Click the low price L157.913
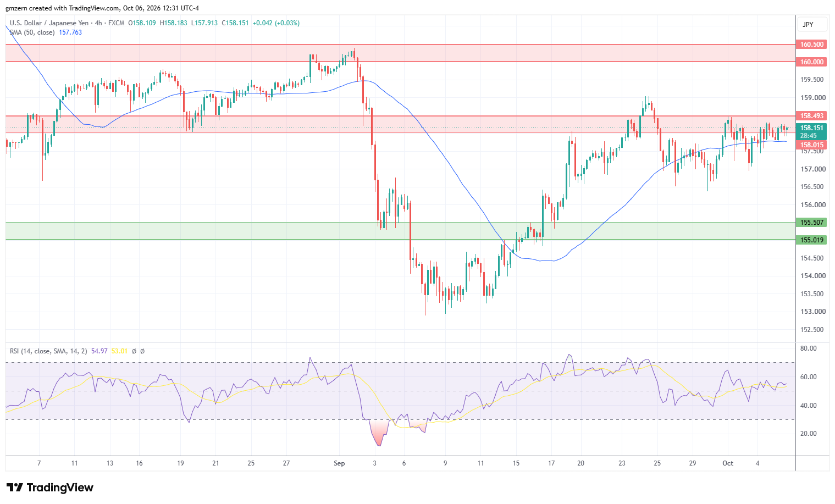The image size is (835, 504). (204, 23)
